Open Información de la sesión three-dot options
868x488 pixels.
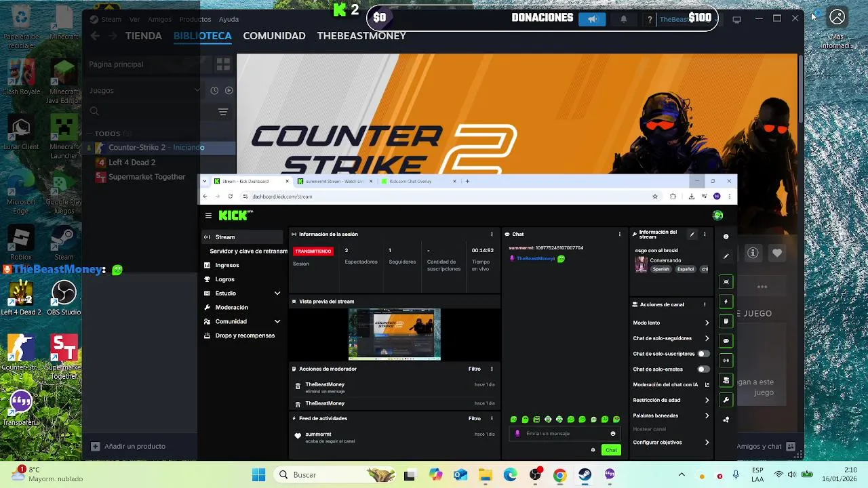tap(492, 235)
